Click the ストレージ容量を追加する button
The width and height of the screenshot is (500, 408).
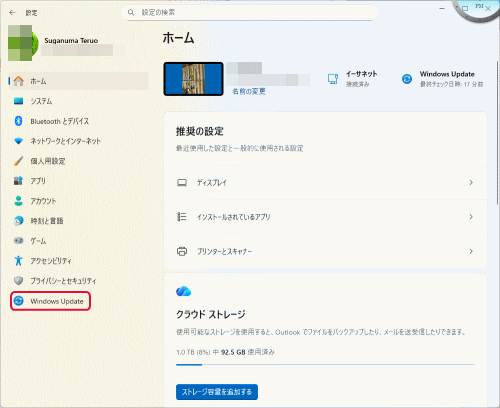point(217,392)
